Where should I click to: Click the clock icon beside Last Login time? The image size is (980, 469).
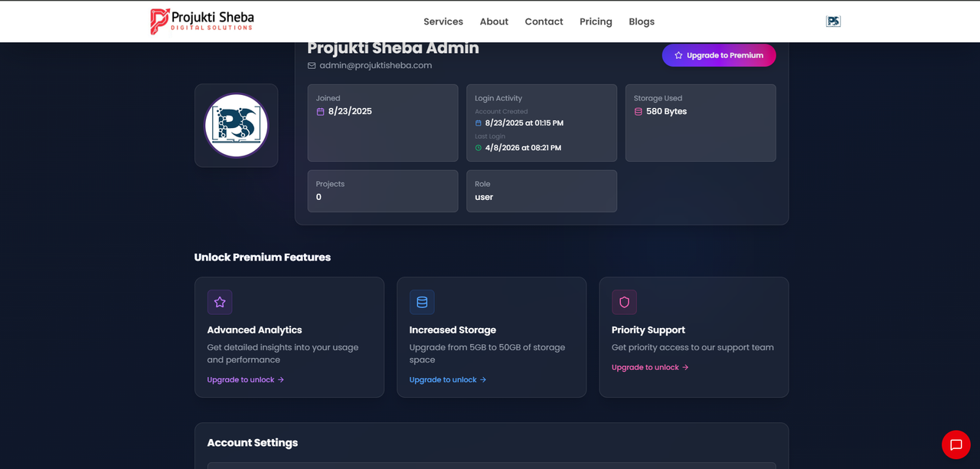click(x=479, y=148)
